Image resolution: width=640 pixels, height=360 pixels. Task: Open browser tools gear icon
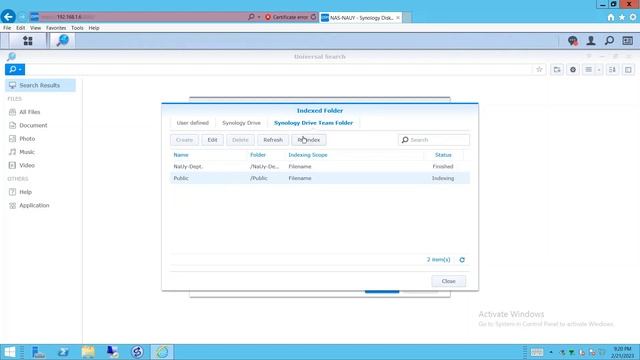tap(633, 17)
